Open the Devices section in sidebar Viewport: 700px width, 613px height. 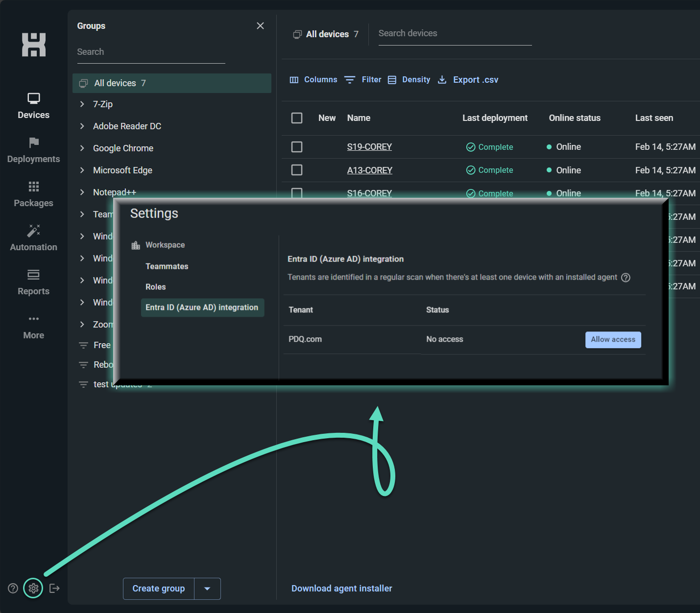pyautogui.click(x=33, y=106)
